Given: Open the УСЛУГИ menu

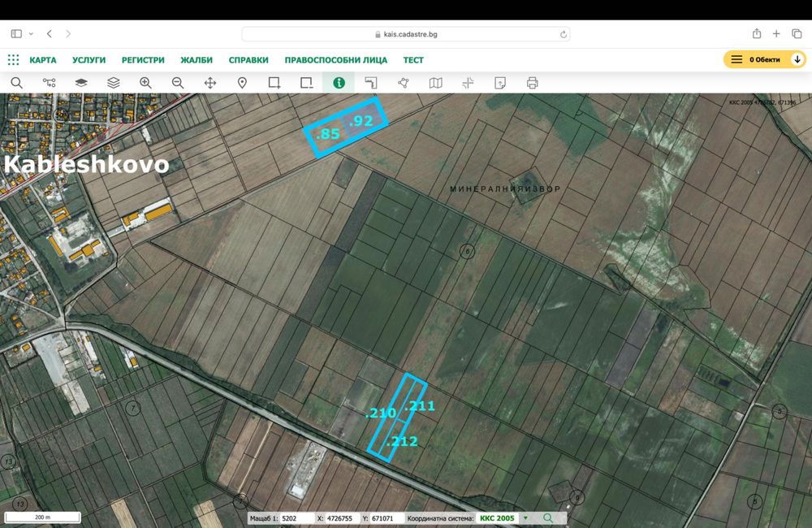Looking at the screenshot, I should pos(89,60).
